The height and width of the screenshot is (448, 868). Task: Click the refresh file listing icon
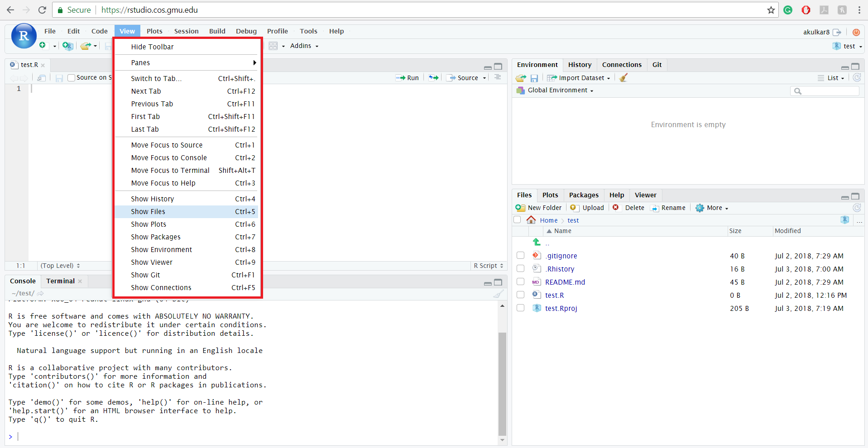click(857, 208)
